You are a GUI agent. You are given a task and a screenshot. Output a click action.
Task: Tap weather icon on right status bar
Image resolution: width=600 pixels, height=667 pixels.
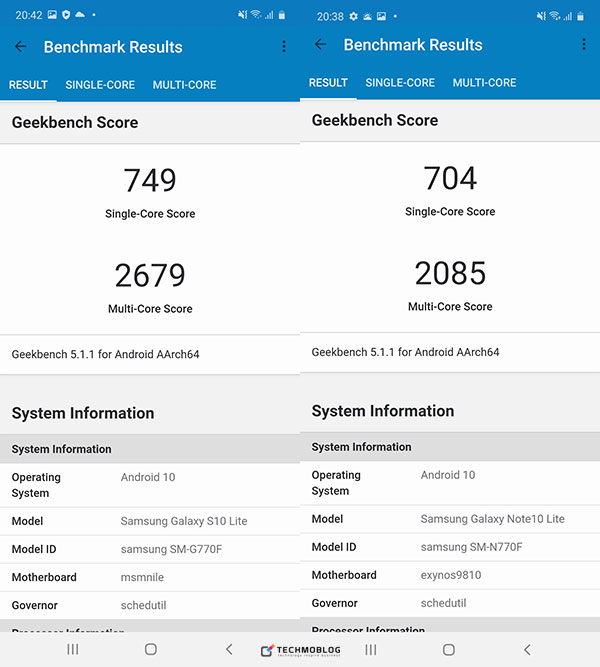click(367, 16)
